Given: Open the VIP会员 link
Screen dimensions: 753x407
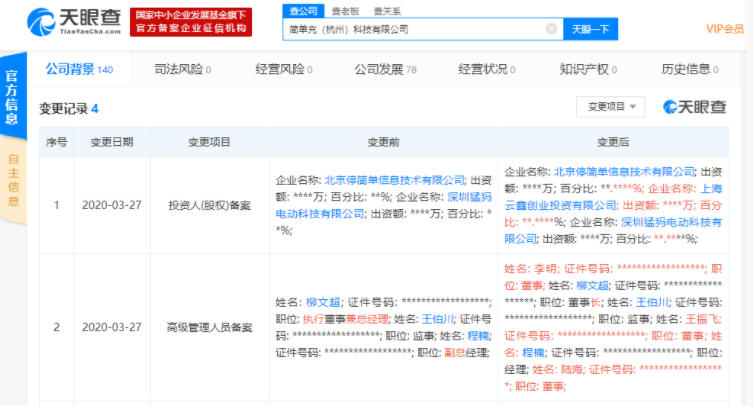Looking at the screenshot, I should pos(725,29).
